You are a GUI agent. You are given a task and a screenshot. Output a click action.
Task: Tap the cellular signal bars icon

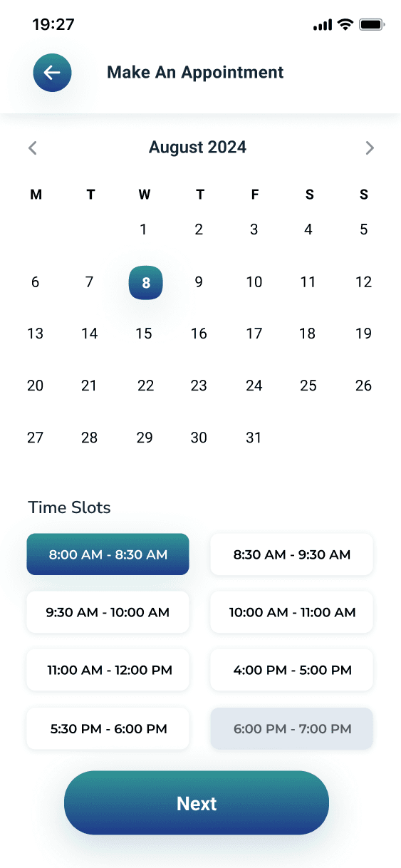pyautogui.click(x=323, y=26)
